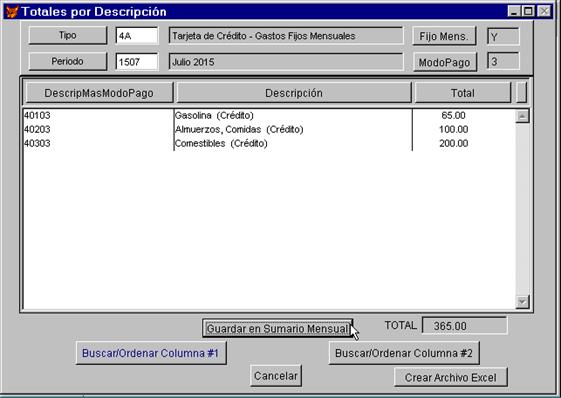Viewport: 561px width, 398px height.
Task: Click the Total column header
Action: (x=463, y=93)
